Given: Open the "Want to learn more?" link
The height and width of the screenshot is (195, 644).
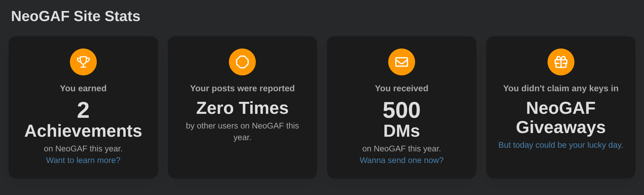Looking at the screenshot, I should click(x=83, y=160).
